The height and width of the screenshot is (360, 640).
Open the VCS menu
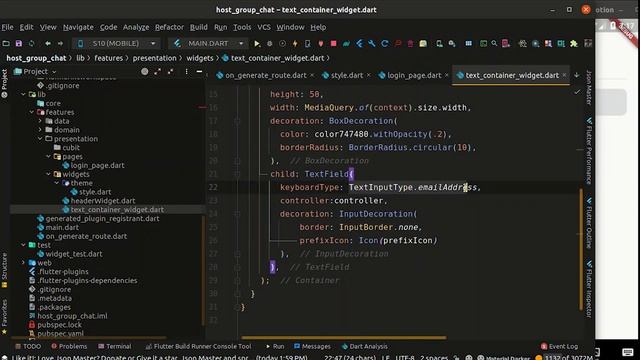tap(264, 27)
